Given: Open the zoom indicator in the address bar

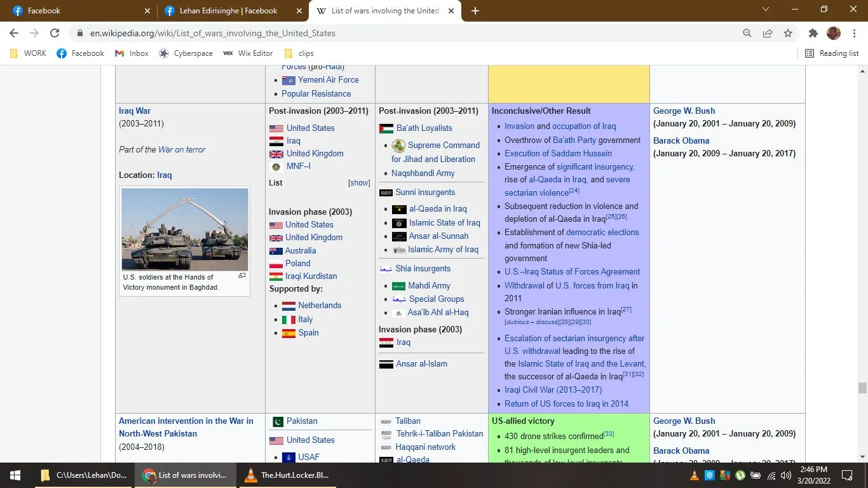Looking at the screenshot, I should point(747,33).
